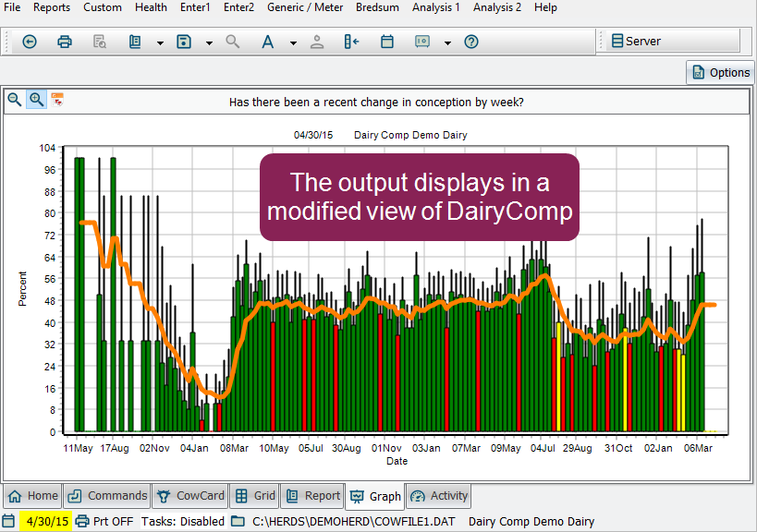
Task: Click the Options button
Action: pos(720,72)
